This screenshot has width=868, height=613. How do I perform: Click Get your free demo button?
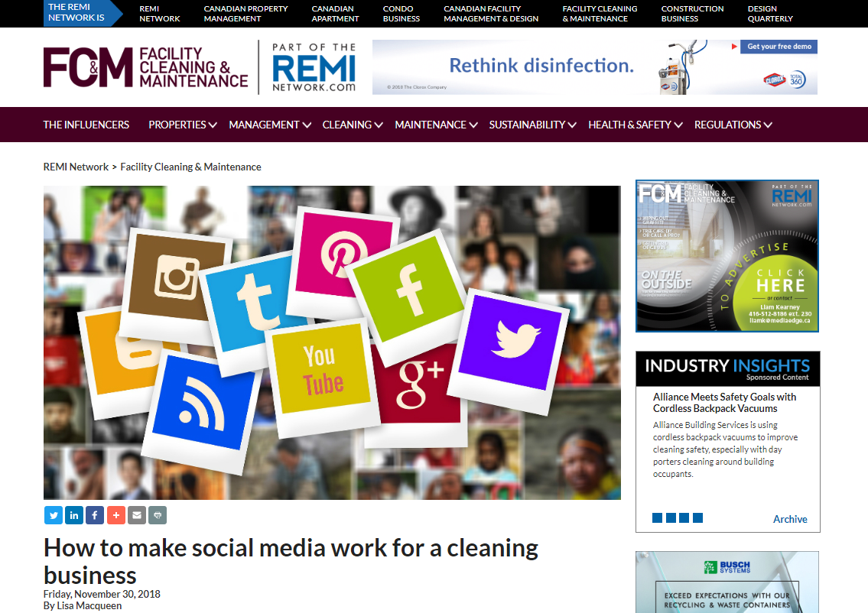click(x=779, y=47)
